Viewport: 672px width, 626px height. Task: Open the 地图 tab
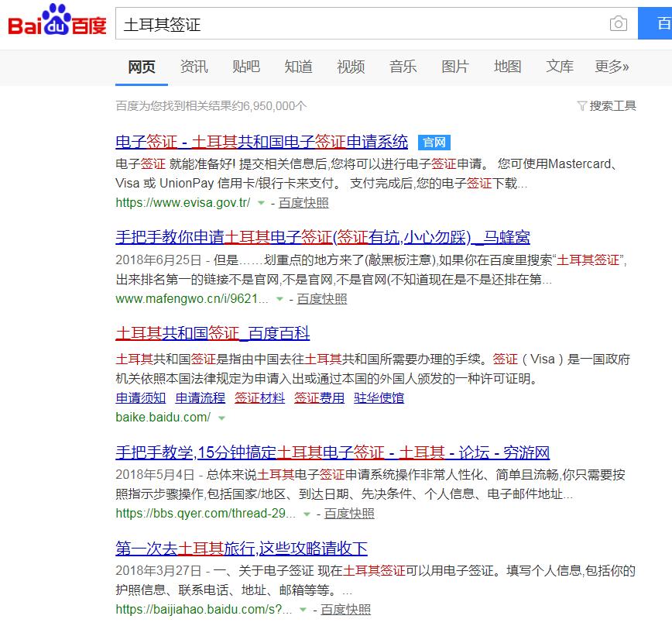click(x=507, y=67)
